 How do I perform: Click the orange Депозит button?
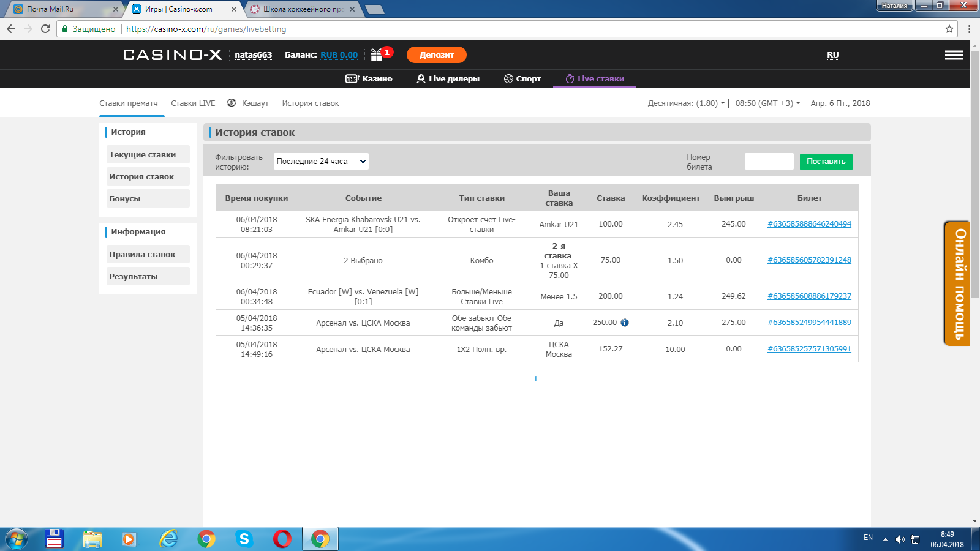[437, 55]
